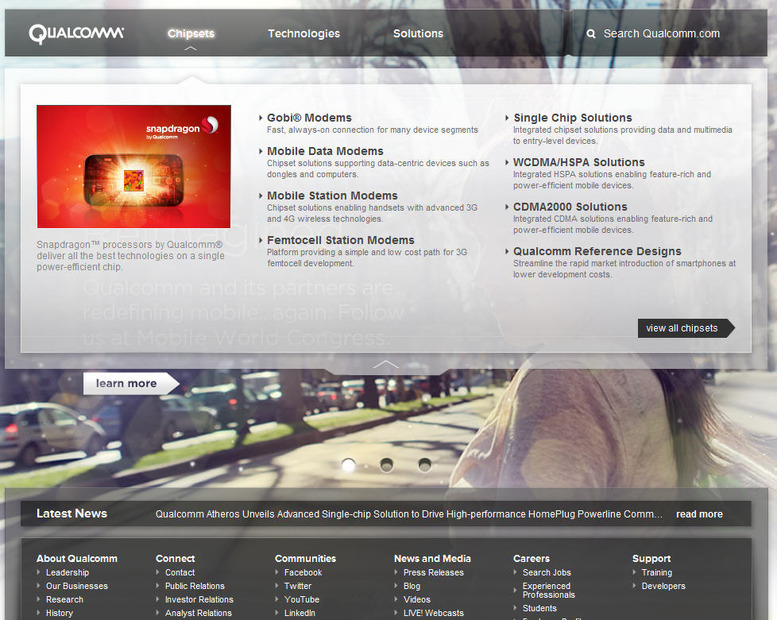
Task: Open CDMA2000 Solutions link
Action: pos(570,207)
